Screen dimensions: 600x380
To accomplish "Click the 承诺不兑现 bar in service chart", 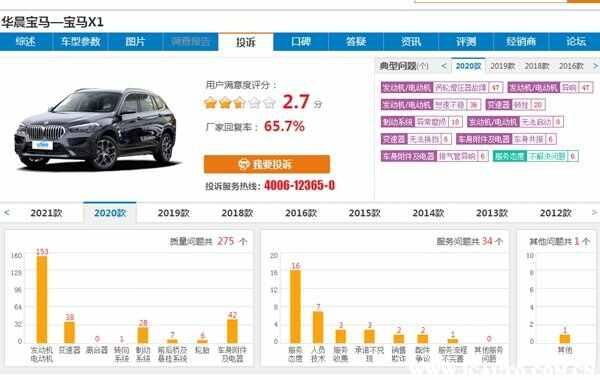I will coord(369,336).
